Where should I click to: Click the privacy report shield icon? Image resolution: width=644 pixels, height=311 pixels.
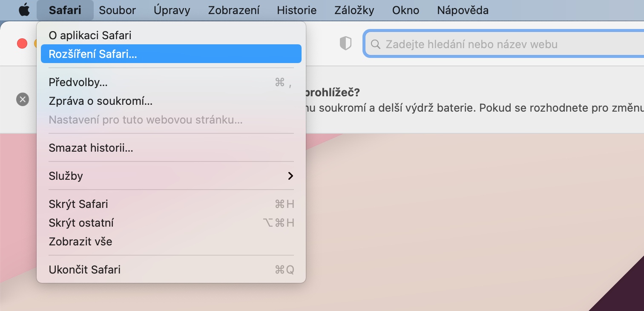(x=345, y=43)
